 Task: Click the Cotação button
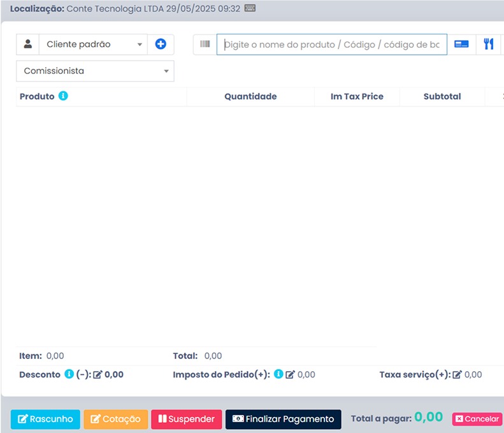[x=116, y=419]
